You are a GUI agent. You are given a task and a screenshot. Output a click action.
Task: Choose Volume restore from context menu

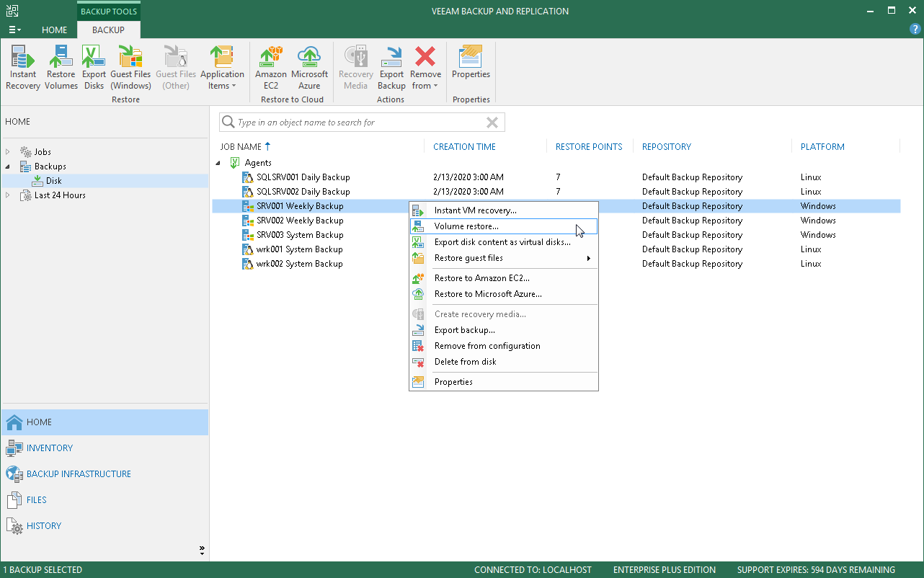pyautogui.click(x=504, y=226)
